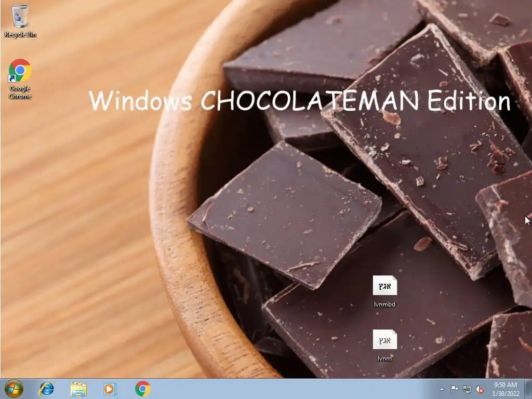Launch Internet Explorer from the taskbar
The image size is (532, 399).
pyautogui.click(x=46, y=389)
